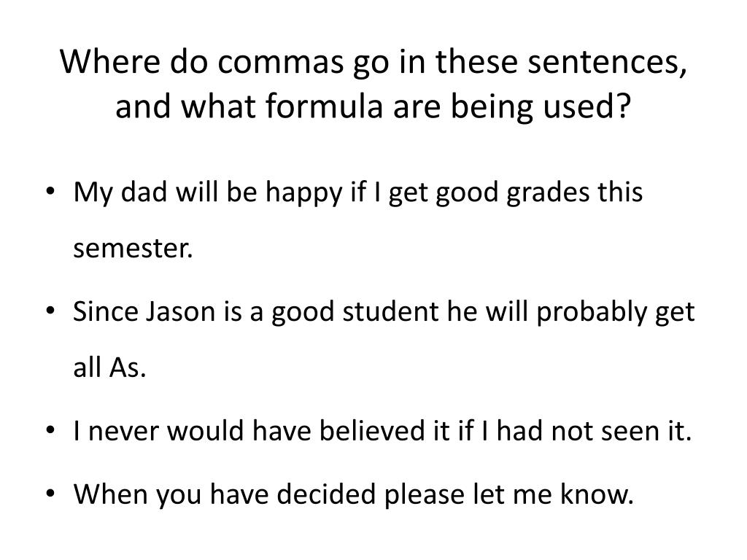Image resolution: width=747 pixels, height=560 pixels.
Task: Click the word 'happy' in first sentence
Action: click(x=304, y=194)
